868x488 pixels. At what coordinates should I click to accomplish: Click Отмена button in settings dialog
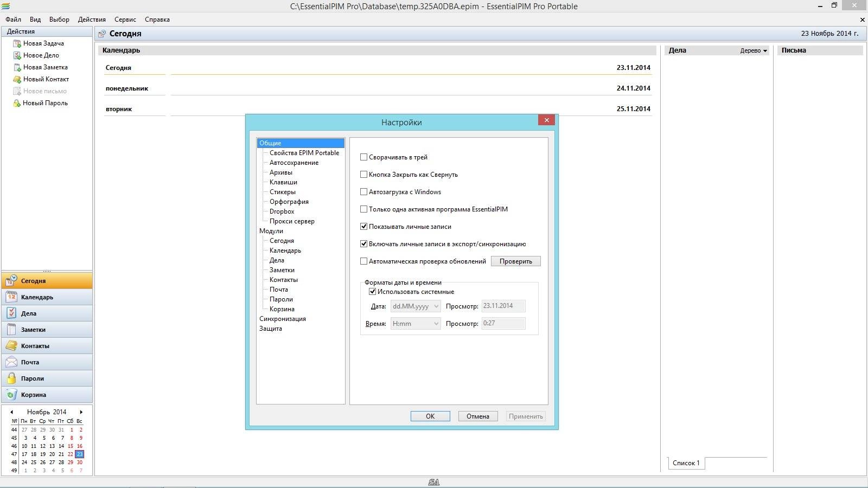[x=478, y=416]
